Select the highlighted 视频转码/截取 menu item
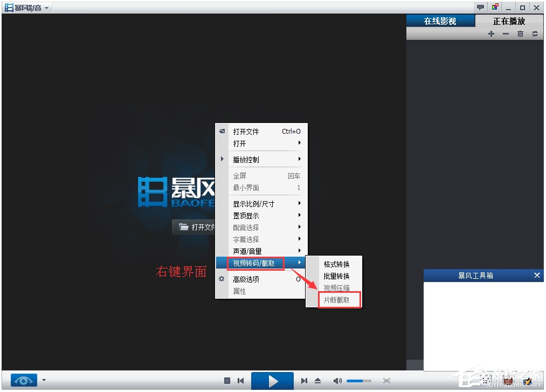 (261, 263)
